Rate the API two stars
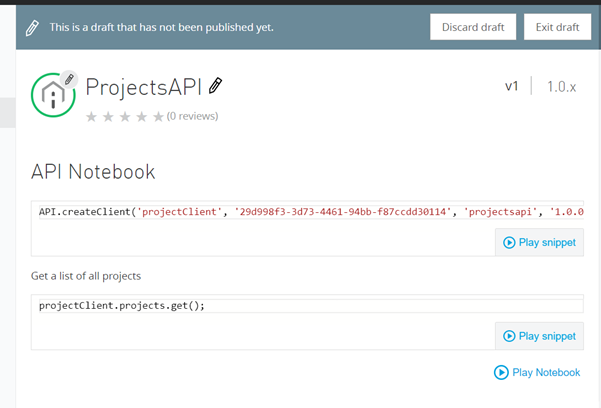This screenshot has height=408, width=601. pyautogui.click(x=108, y=117)
